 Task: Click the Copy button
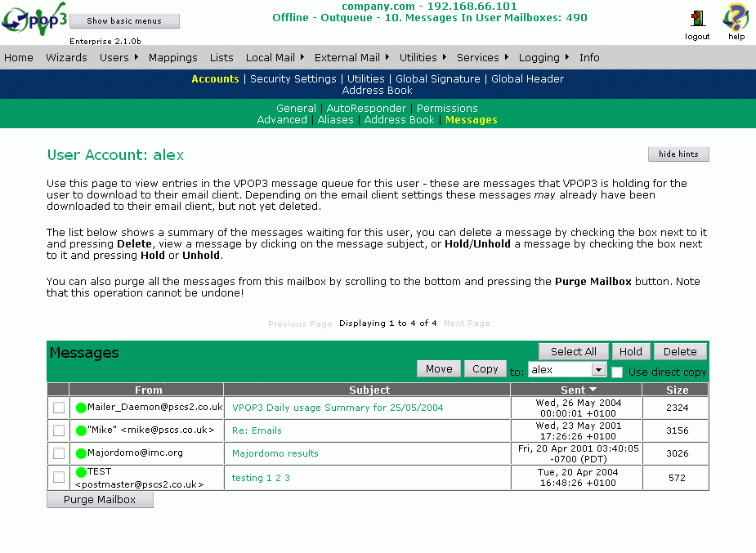485,369
